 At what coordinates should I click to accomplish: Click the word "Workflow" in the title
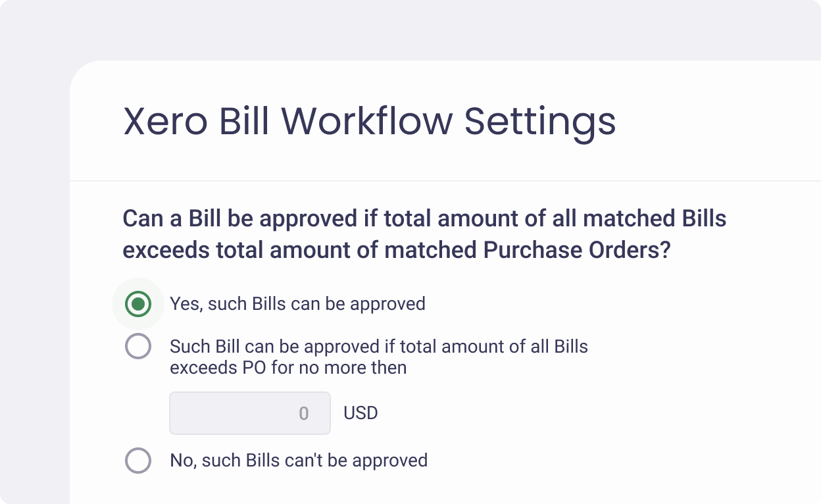pyautogui.click(x=367, y=122)
